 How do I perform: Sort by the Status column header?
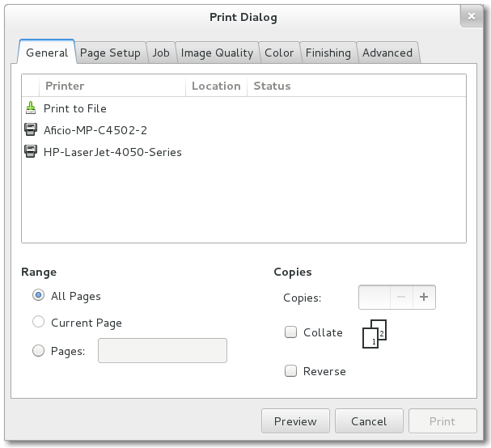pyautogui.click(x=272, y=86)
